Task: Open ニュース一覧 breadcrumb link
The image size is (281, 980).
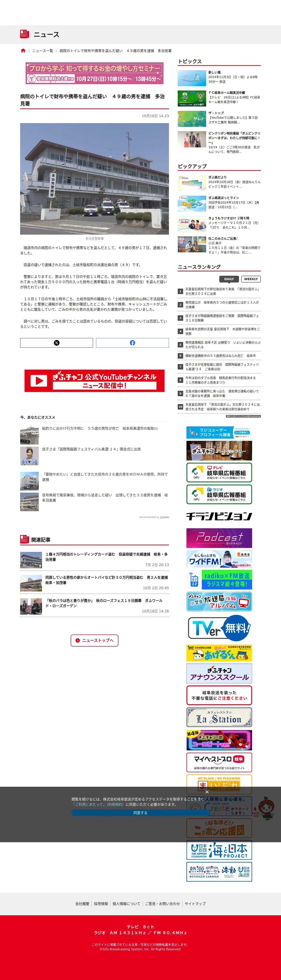Action: click(x=43, y=51)
